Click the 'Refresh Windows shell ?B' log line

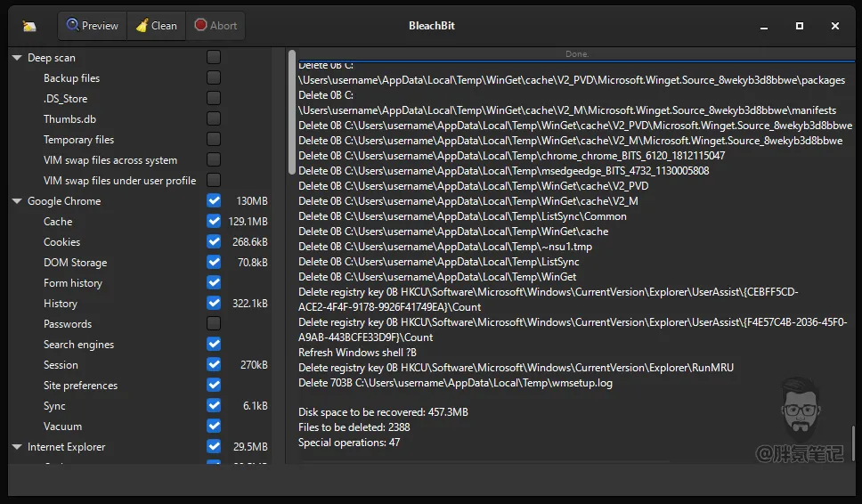pyautogui.click(x=357, y=353)
